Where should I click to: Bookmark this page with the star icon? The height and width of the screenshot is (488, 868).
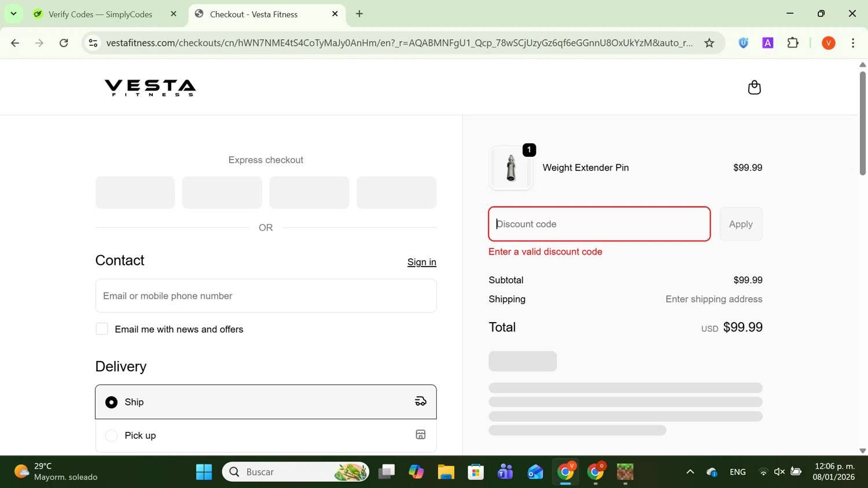tap(709, 43)
